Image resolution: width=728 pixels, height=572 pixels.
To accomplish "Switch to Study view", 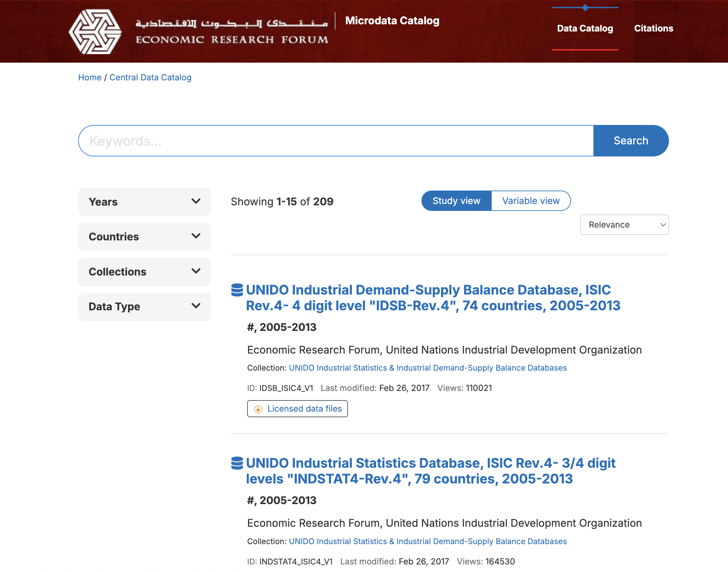I will (x=456, y=201).
